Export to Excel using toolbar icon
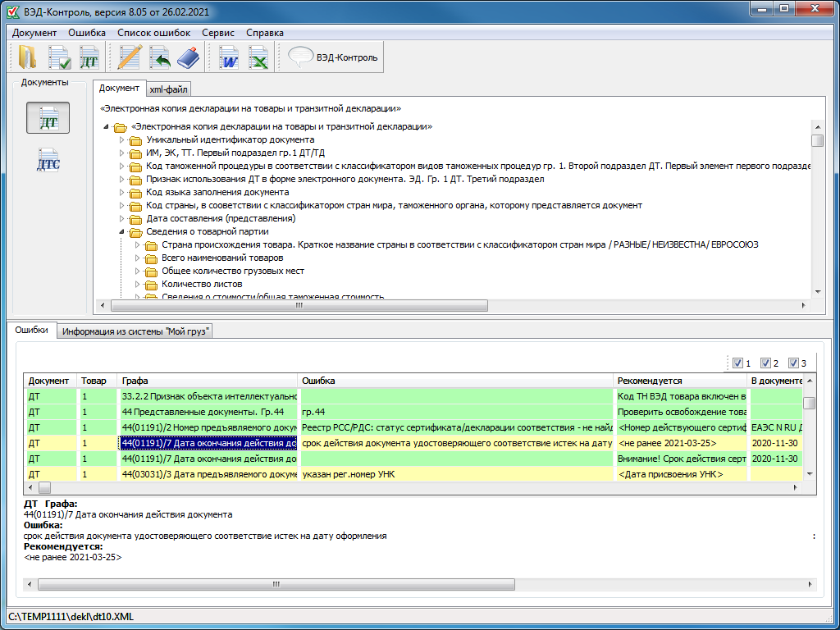This screenshot has height=630, width=840. [258, 57]
